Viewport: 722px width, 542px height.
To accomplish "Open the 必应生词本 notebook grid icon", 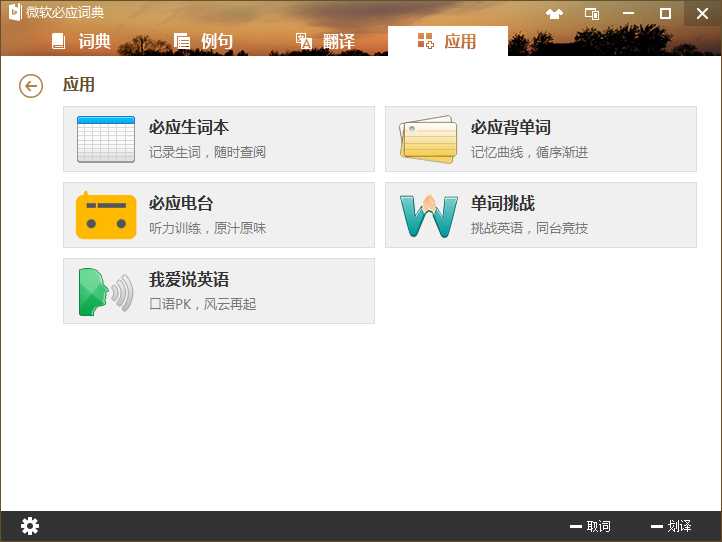I will tap(106, 139).
